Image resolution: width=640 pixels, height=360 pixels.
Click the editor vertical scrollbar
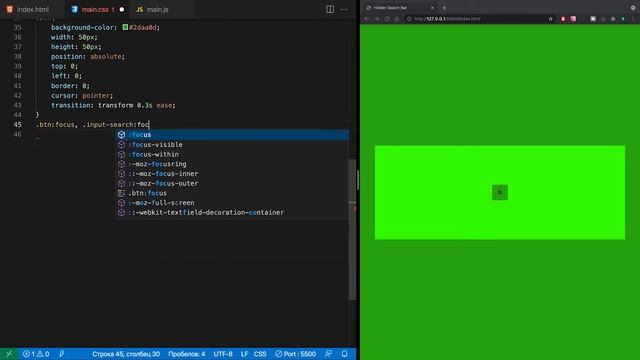tap(352, 229)
